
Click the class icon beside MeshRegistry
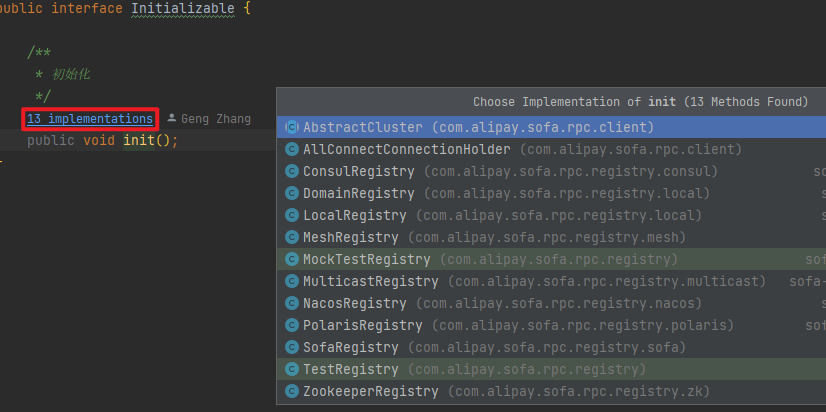pos(292,237)
